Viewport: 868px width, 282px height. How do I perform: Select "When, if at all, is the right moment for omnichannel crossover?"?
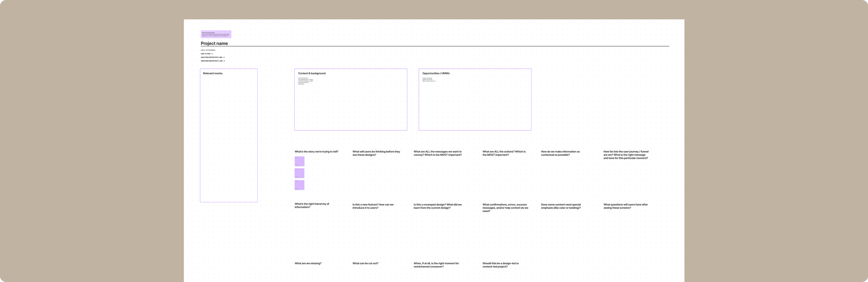[436, 265]
